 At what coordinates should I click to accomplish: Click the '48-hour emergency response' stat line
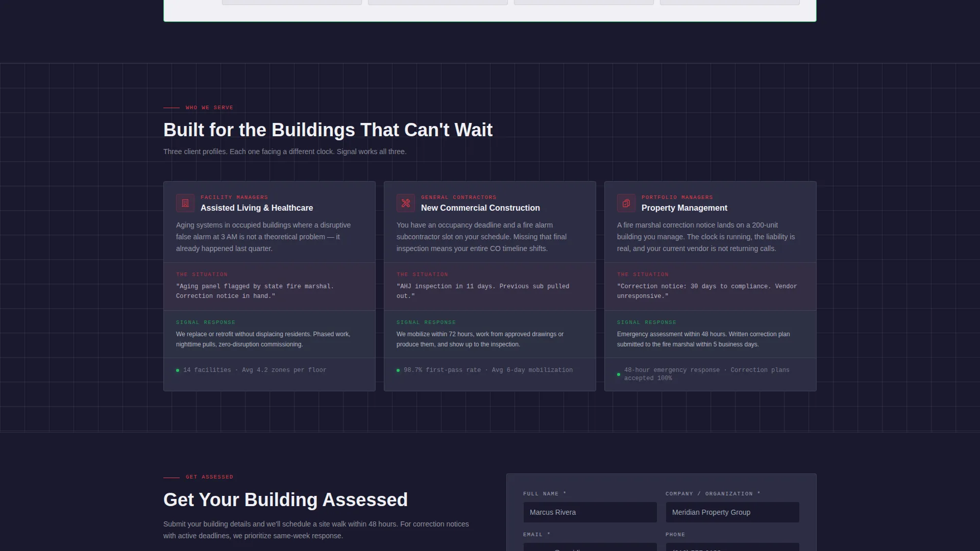coord(707,374)
